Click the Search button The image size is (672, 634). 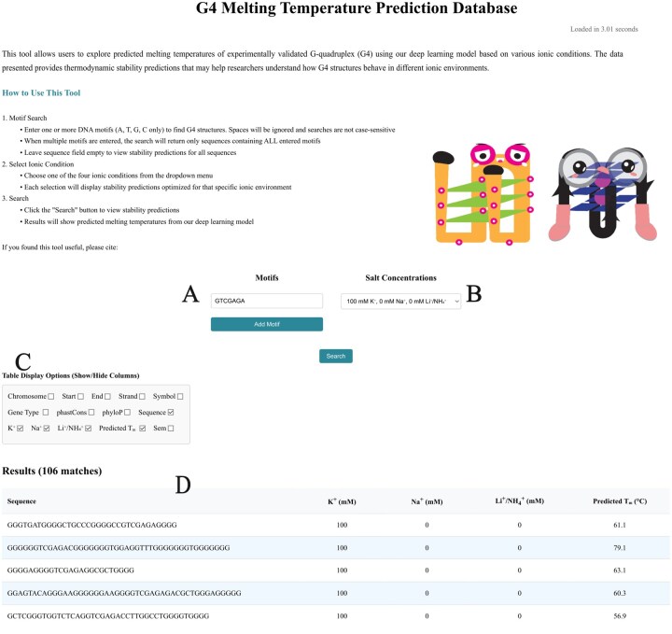click(336, 357)
